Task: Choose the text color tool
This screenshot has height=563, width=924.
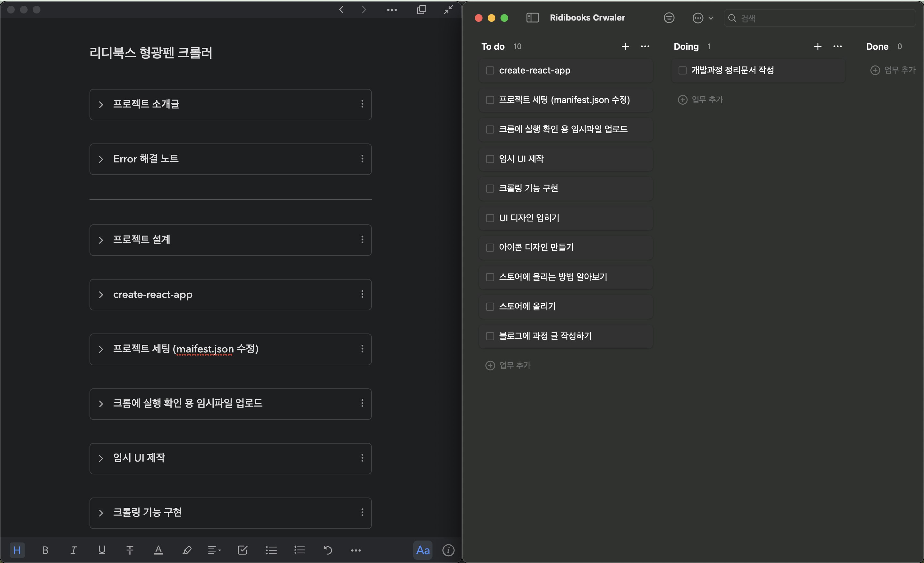Action: (158, 550)
